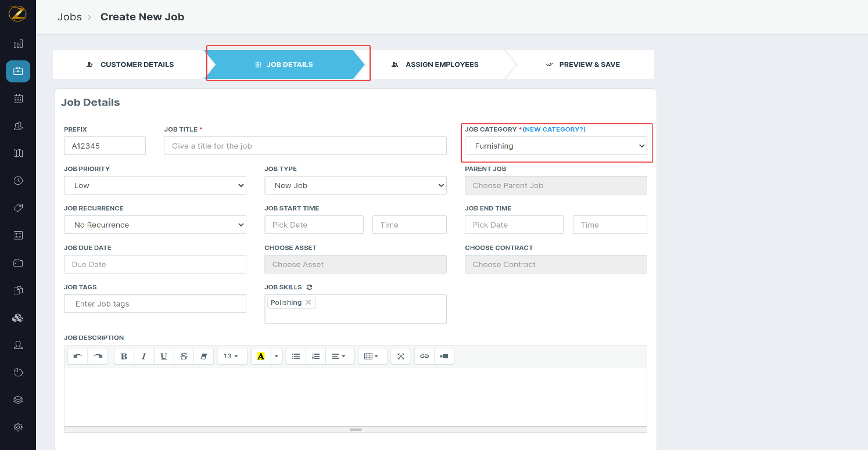Click the New Category? link
Viewport: 868px width, 450px height.
554,129
